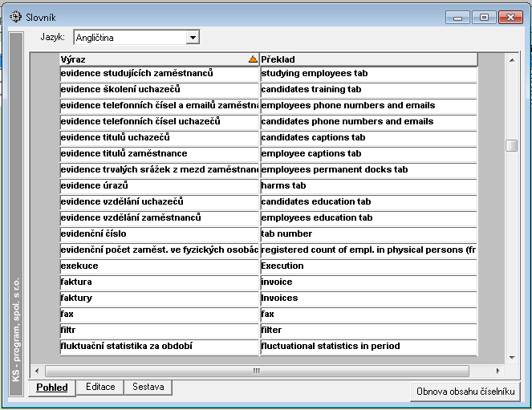Screen dimensions: 532x410
Task: Switch to the Editace tab
Action: click(x=100, y=387)
